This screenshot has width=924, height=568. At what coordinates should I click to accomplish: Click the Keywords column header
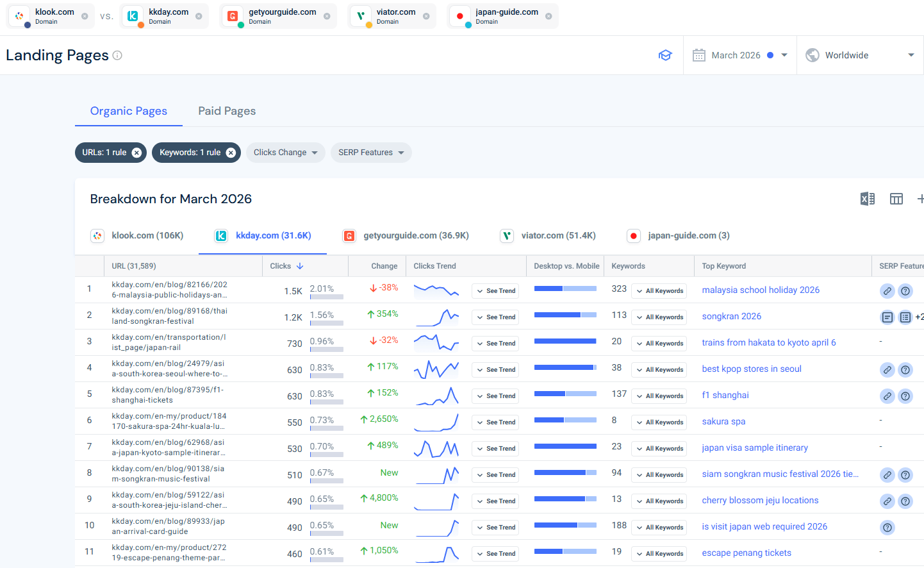[x=629, y=266]
